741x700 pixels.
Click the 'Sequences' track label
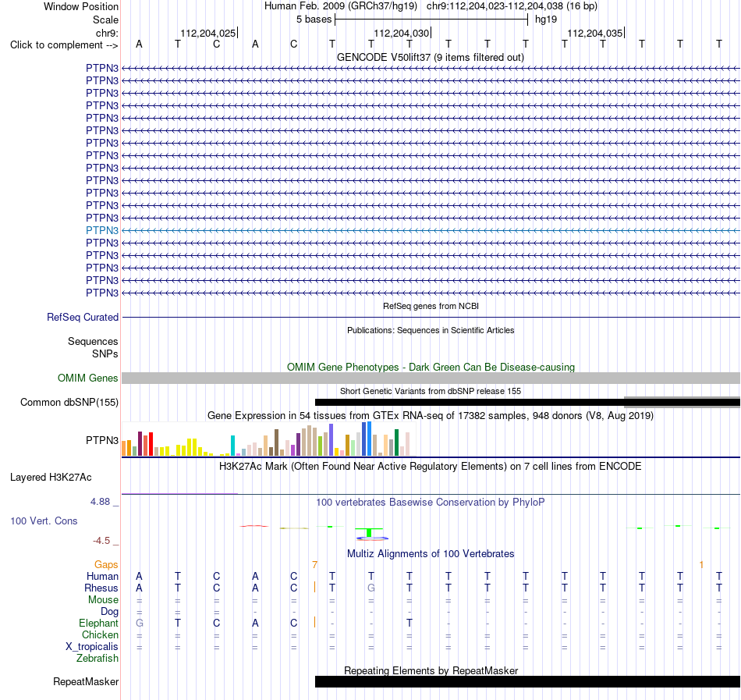(93, 341)
